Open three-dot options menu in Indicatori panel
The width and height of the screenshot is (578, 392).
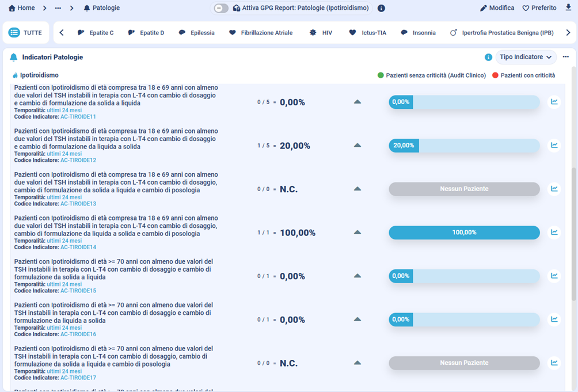pyautogui.click(x=565, y=57)
